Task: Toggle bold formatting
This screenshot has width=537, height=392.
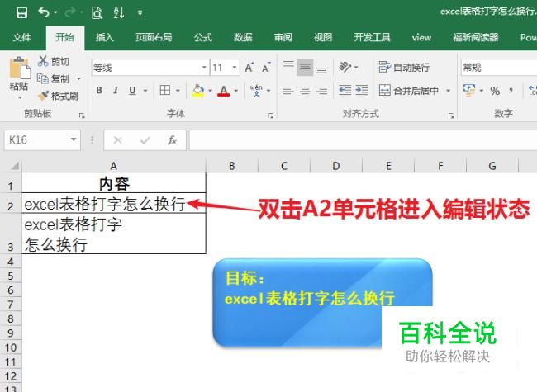Action: coord(99,90)
